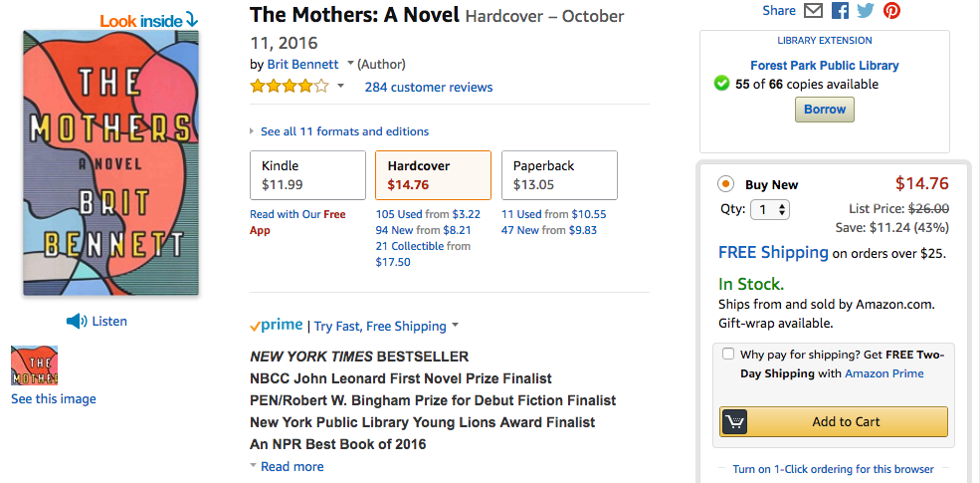Open the Qty quantity dropdown
The height and width of the screenshot is (483, 980).
coord(769,209)
